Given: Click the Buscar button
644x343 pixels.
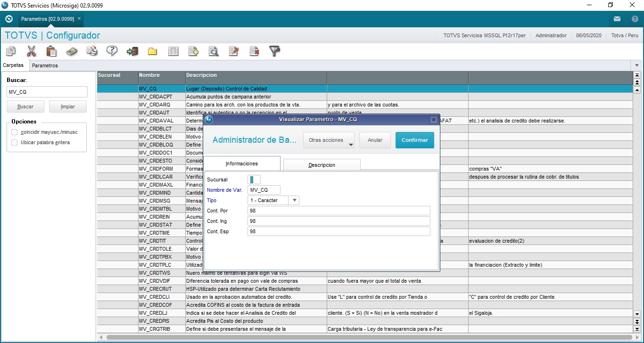Looking at the screenshot, I should [x=25, y=106].
